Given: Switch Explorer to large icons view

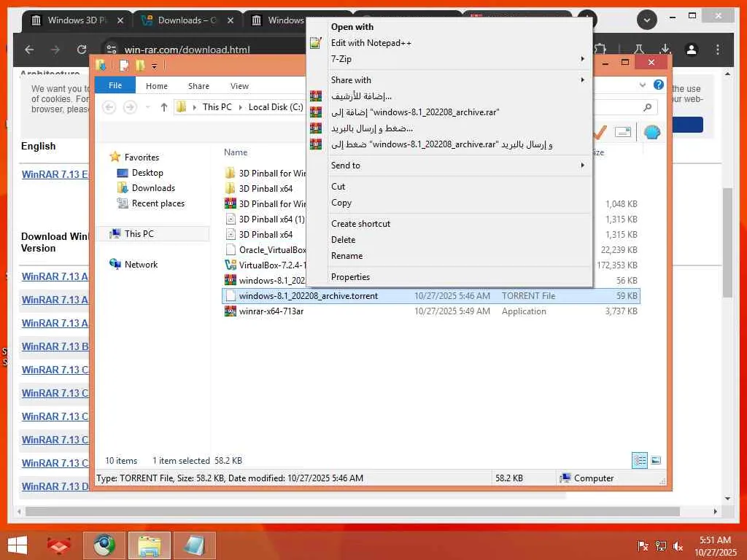Looking at the screenshot, I should coord(656,461).
